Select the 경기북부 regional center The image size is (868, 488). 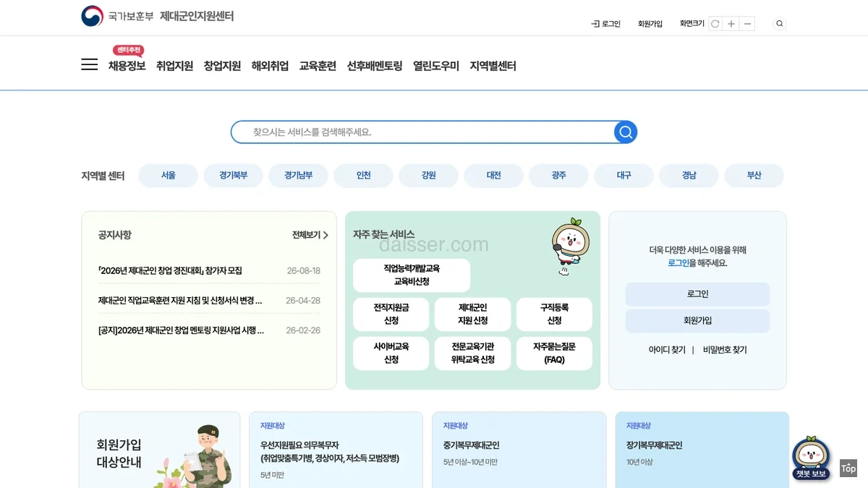pos(234,176)
